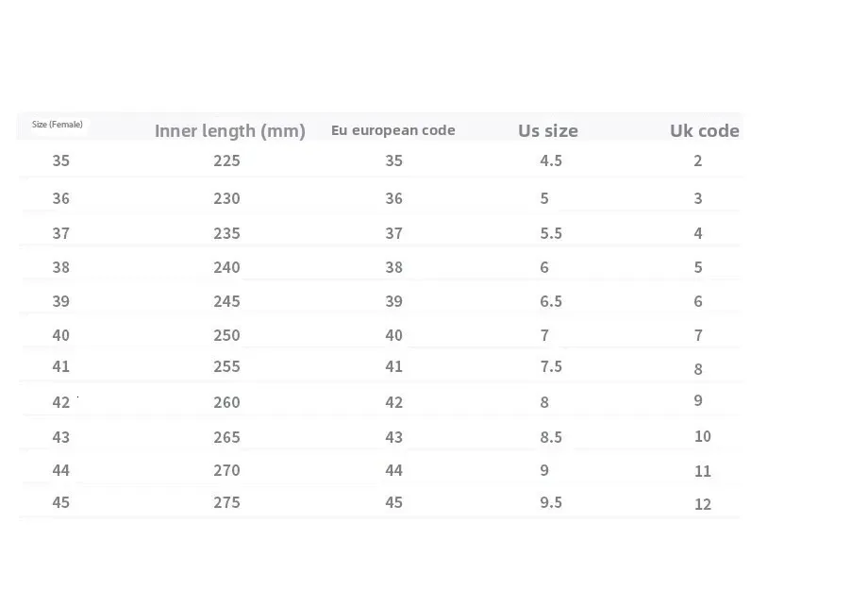
Task: Select the Uk code column header
Action: 704,130
